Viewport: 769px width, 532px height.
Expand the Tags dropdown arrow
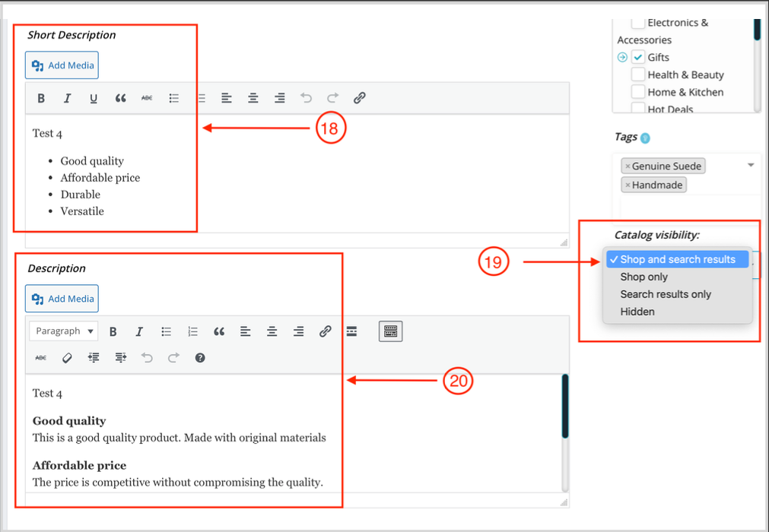click(751, 166)
